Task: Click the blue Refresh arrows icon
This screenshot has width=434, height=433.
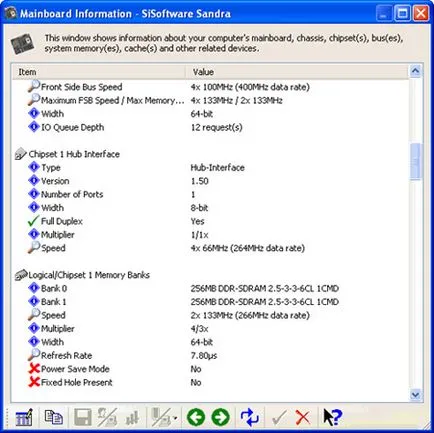Action: click(249, 417)
